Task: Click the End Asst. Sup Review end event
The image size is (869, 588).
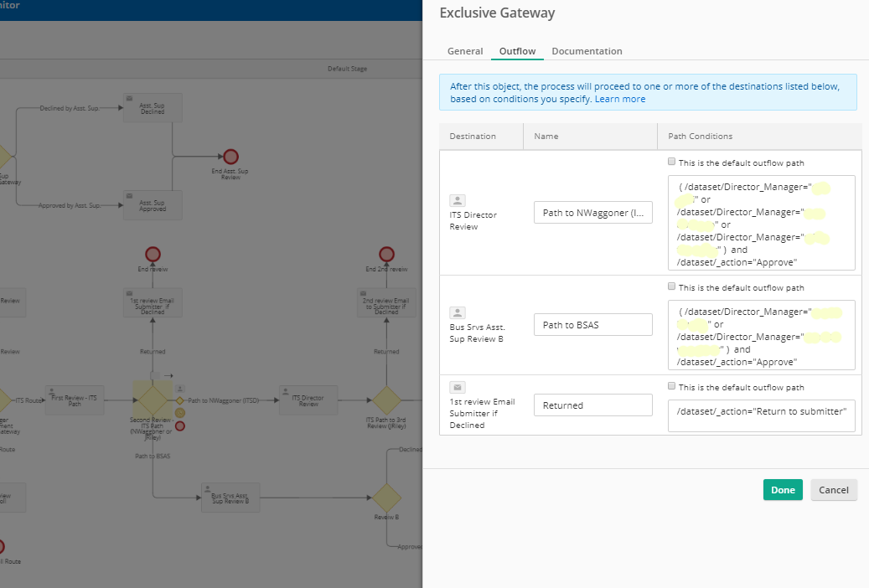Action: 230,157
